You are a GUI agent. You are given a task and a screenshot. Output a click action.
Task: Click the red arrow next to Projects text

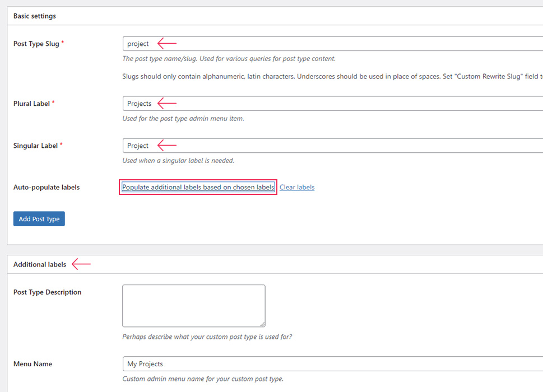(x=166, y=104)
